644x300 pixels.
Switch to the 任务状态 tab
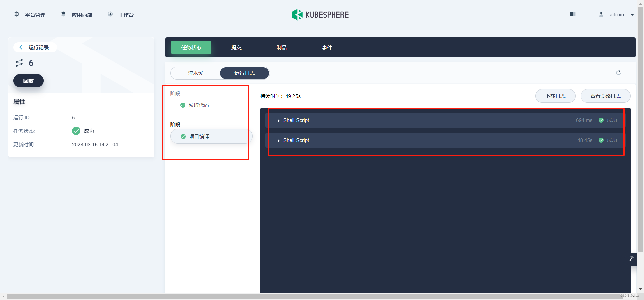[x=191, y=47]
